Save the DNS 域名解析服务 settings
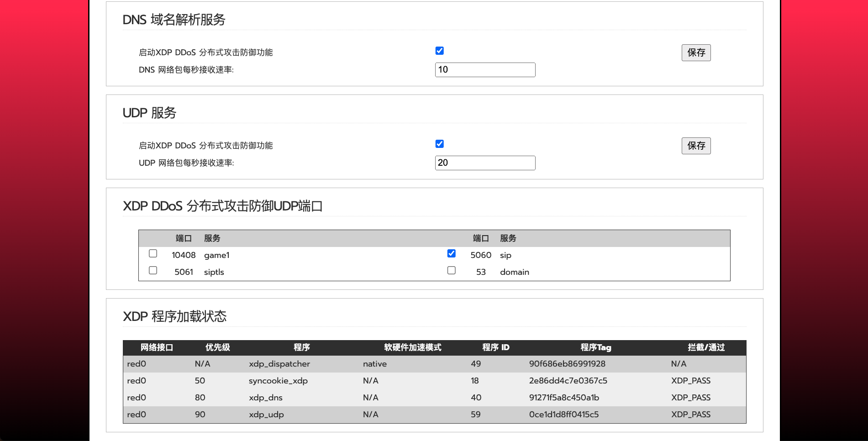Viewport: 868px width, 441px height. 696,52
